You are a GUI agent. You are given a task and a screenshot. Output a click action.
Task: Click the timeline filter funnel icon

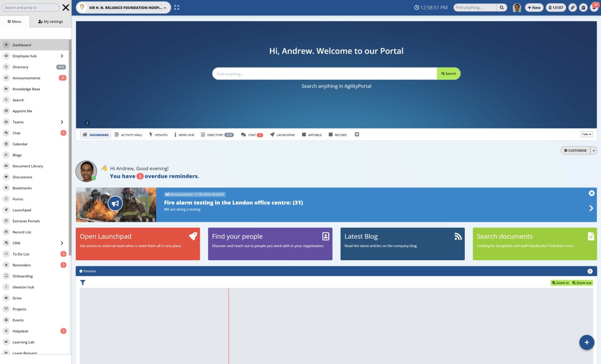point(83,283)
